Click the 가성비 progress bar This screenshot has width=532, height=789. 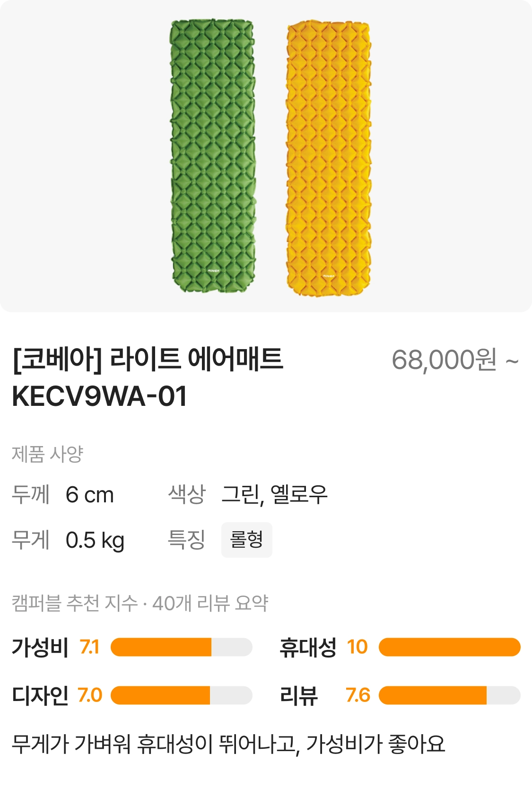[181, 647]
